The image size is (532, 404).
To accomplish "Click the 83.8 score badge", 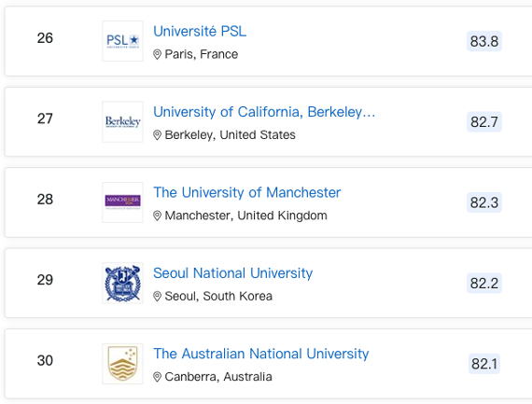I will (x=484, y=41).
